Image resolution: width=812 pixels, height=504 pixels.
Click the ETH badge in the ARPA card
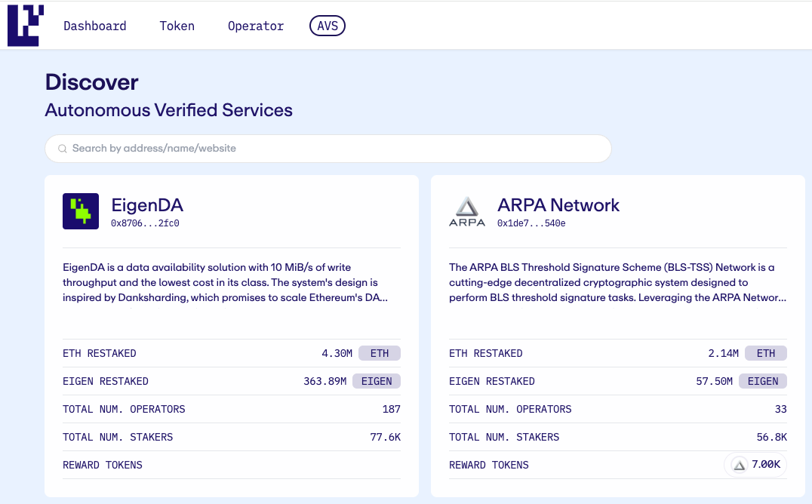coord(766,353)
